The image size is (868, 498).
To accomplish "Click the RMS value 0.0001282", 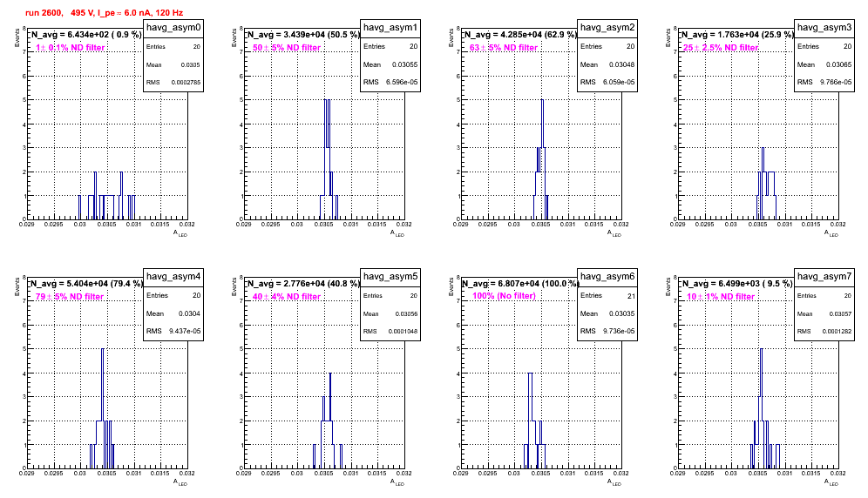I will (837, 332).
